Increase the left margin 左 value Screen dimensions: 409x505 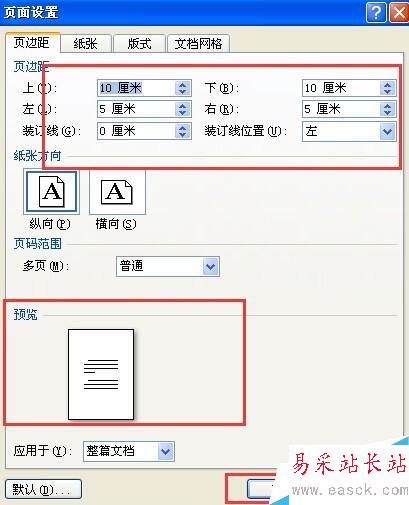click(182, 105)
